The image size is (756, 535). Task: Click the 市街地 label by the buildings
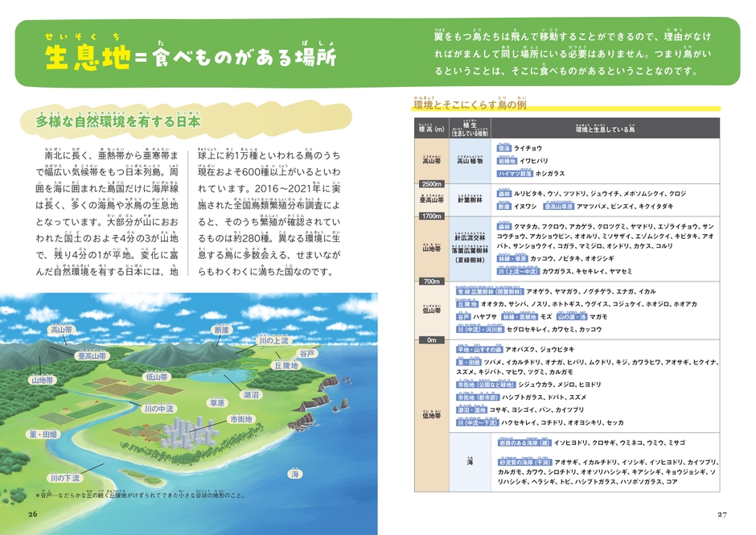(240, 419)
